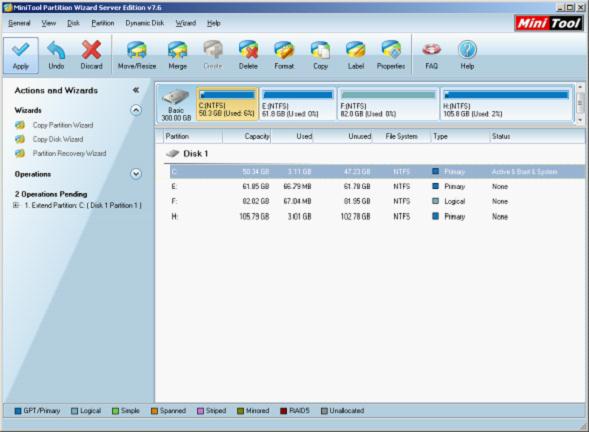Click disk map scroll-down arrow

(x=580, y=120)
